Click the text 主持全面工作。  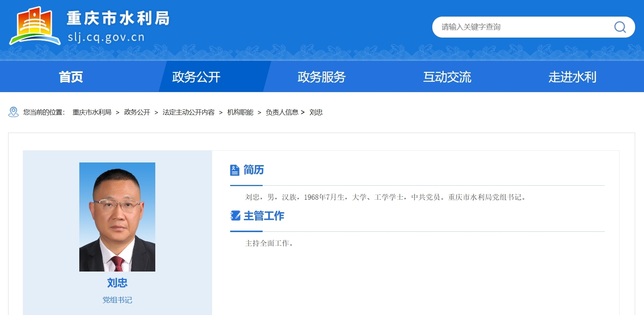269,243
